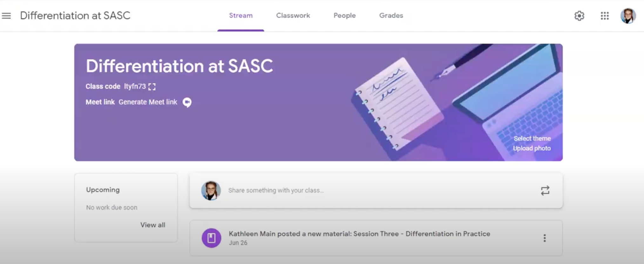This screenshot has width=644, height=264.
Task: Click the purple material icon on post
Action: [x=211, y=238]
